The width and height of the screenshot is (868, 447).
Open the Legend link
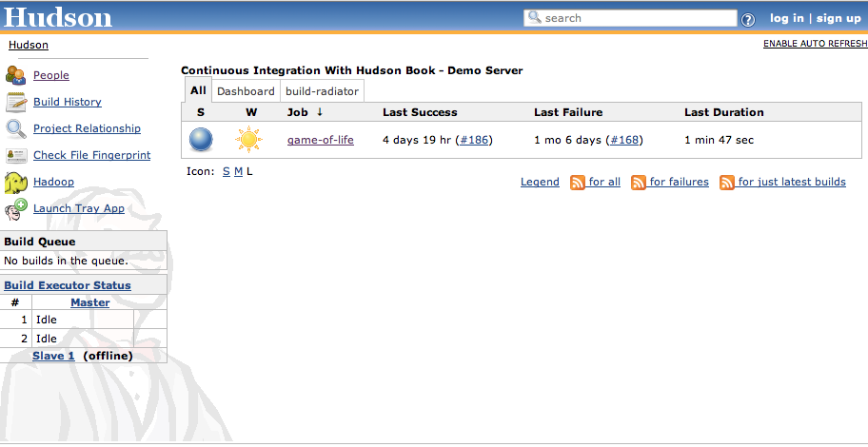(x=540, y=182)
